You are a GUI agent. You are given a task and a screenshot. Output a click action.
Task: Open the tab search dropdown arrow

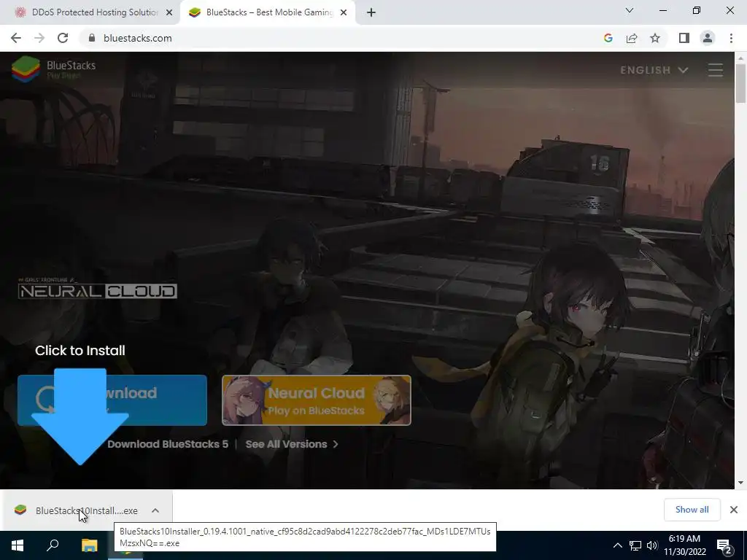point(630,10)
